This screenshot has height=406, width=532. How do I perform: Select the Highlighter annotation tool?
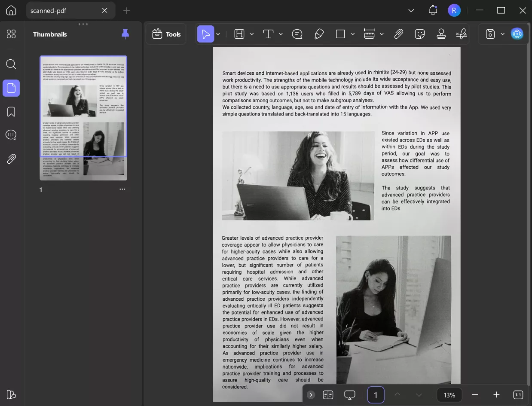tap(319, 34)
